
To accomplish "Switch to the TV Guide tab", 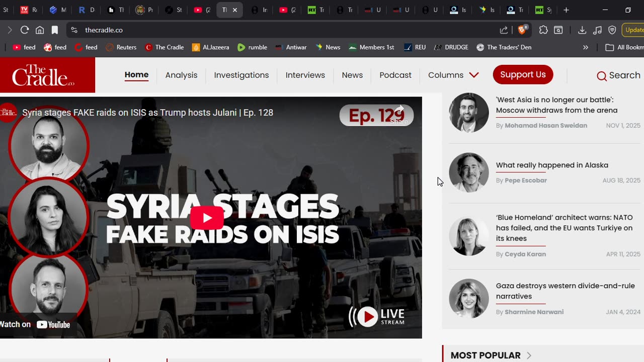I will click(x=28, y=10).
